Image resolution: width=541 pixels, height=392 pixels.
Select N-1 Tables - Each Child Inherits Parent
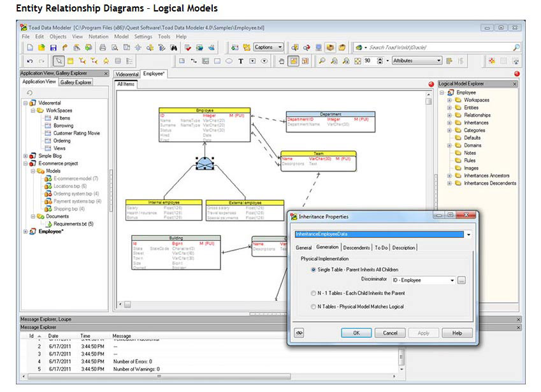point(357,293)
